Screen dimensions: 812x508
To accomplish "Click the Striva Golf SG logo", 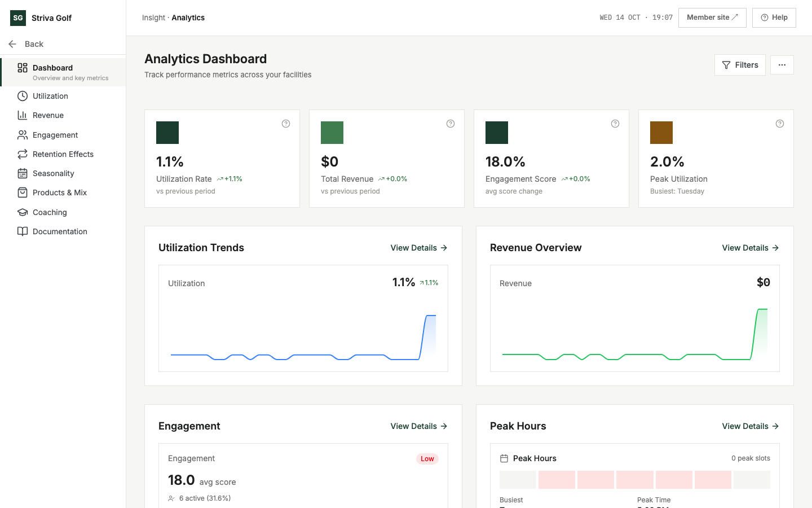I will click(x=18, y=18).
